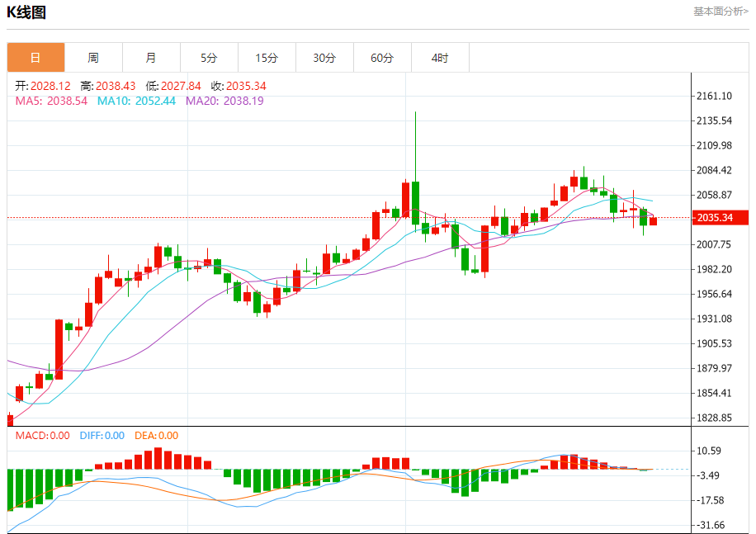Click the DIFF:0.00 indicator label

(x=102, y=436)
